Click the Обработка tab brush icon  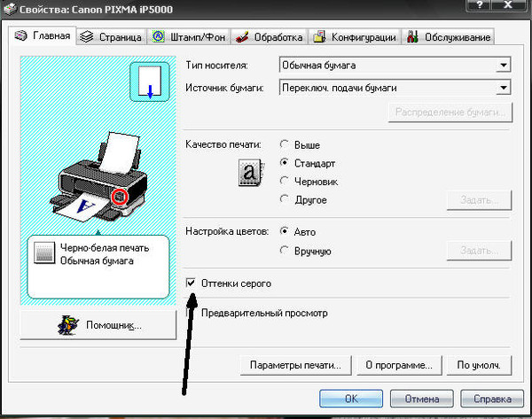click(x=242, y=36)
